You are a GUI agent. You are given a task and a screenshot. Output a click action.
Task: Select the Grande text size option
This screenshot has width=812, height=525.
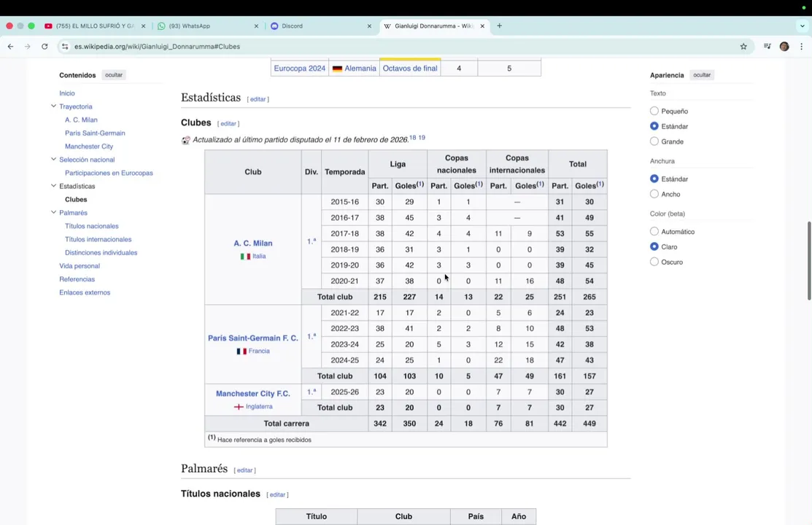tap(654, 141)
